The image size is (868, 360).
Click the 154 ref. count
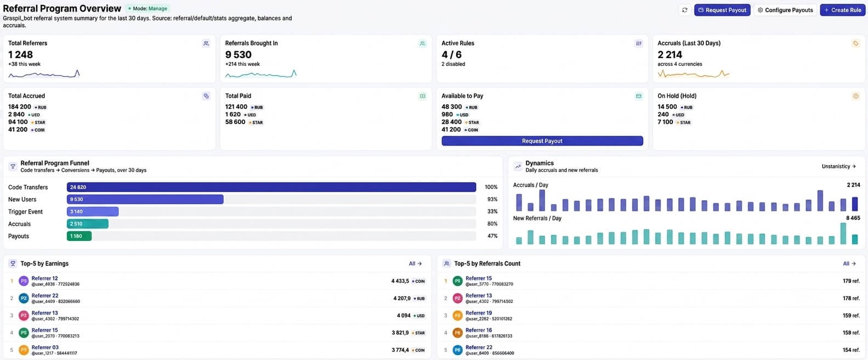coord(851,350)
